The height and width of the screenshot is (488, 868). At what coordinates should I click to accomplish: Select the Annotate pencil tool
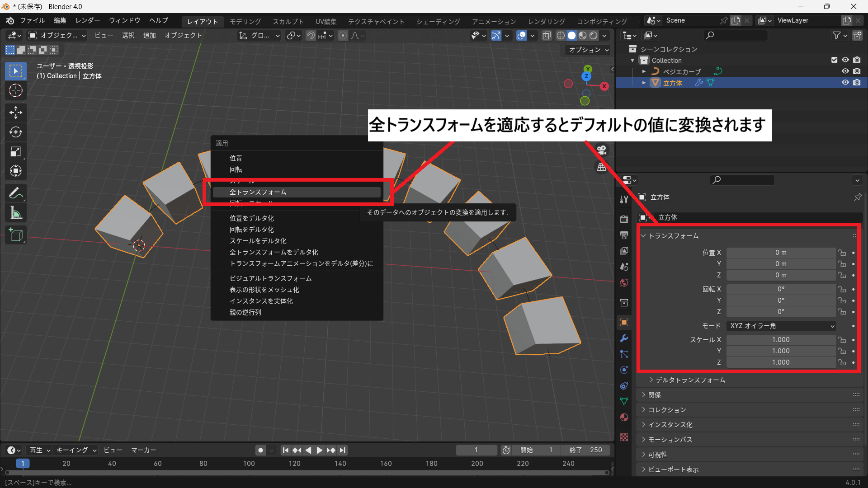tap(16, 193)
